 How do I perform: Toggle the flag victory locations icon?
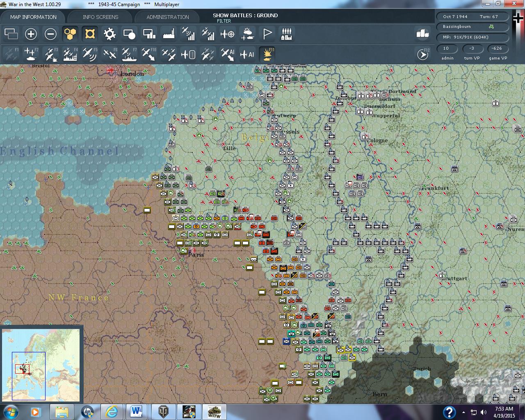[267, 34]
